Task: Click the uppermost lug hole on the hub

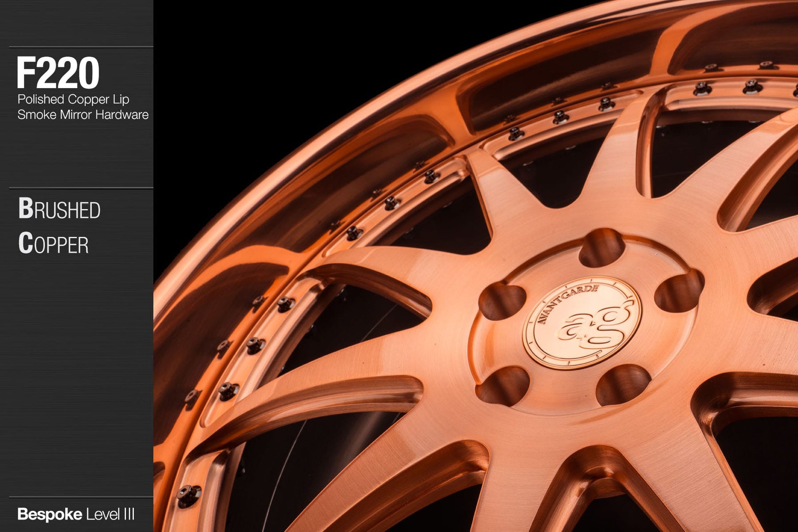Action: click(x=602, y=248)
